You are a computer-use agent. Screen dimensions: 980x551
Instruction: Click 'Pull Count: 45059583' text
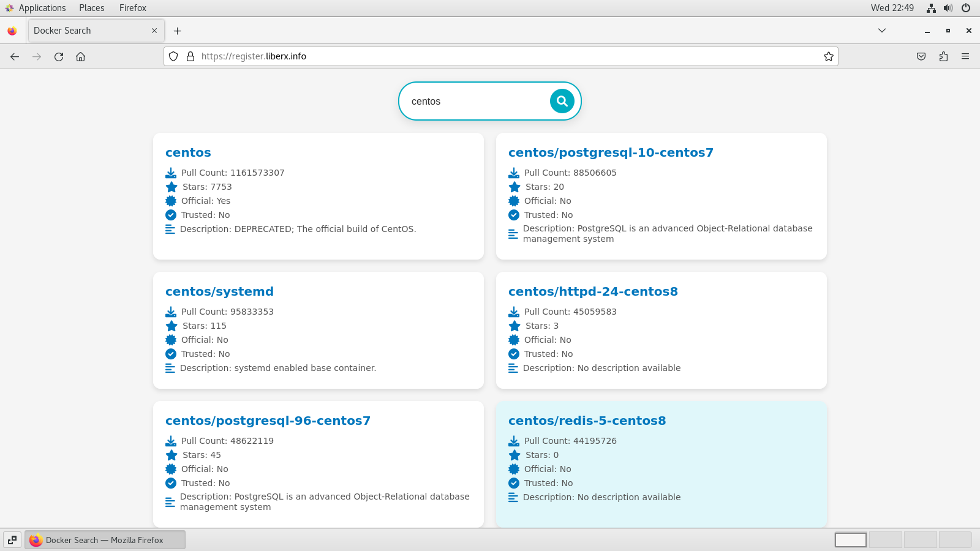[x=570, y=312]
